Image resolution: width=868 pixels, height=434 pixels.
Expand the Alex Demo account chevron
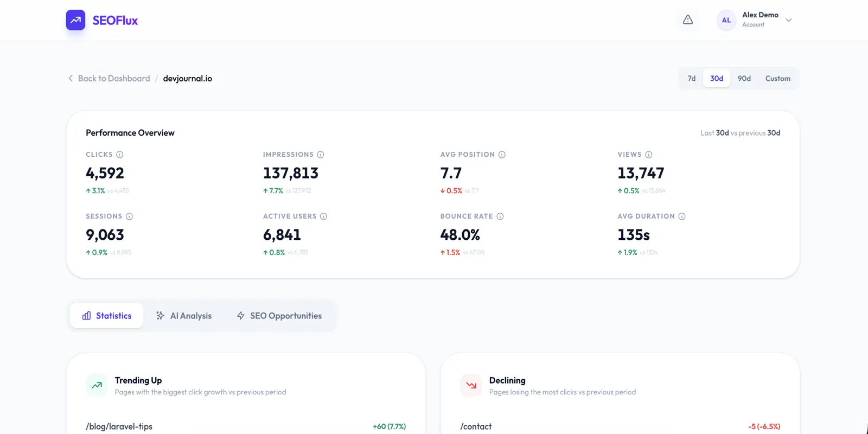point(789,20)
